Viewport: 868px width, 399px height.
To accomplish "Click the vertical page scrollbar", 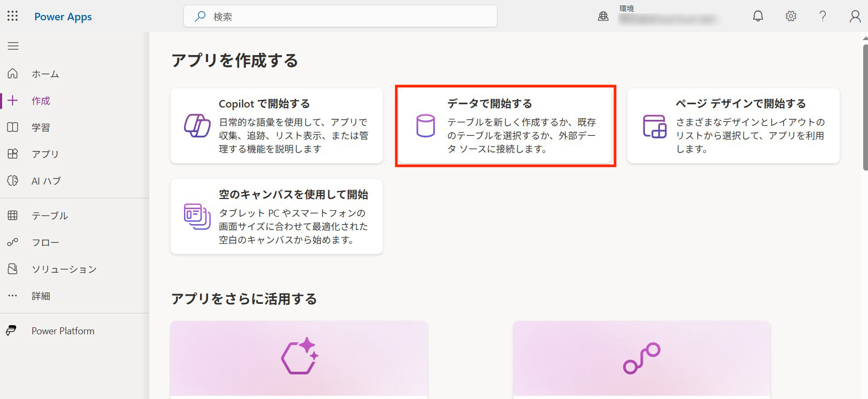I will [x=865, y=107].
